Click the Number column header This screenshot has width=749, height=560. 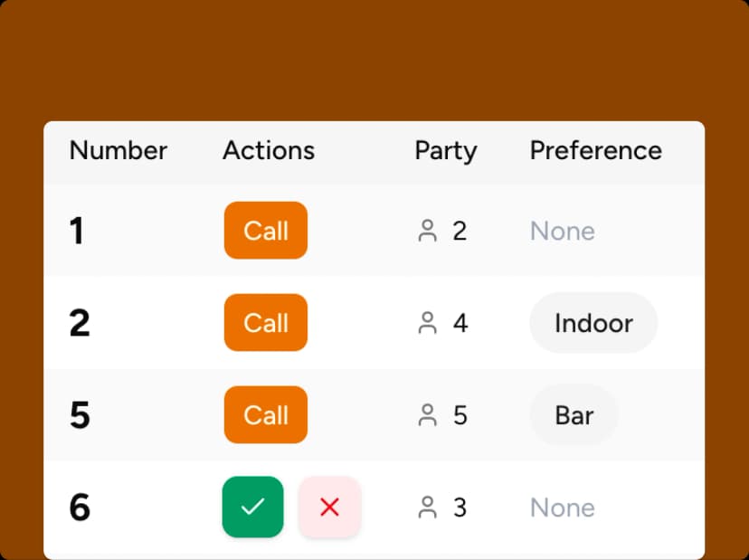119,150
